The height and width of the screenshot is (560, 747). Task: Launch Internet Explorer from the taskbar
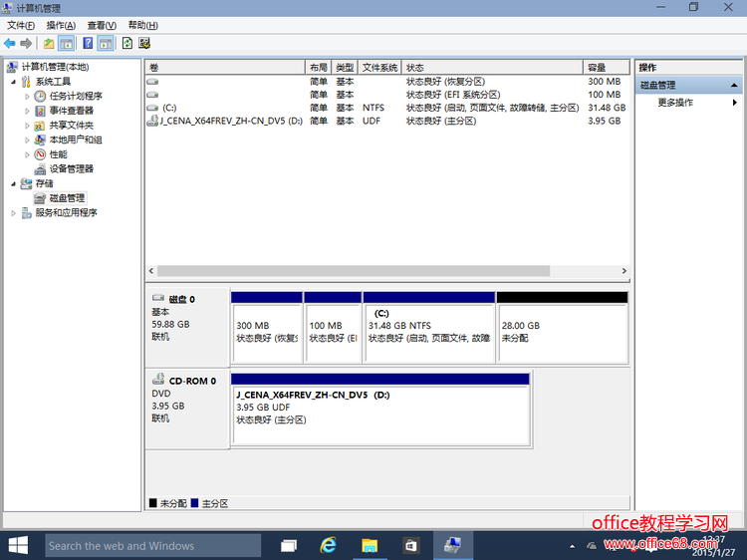[x=329, y=546]
